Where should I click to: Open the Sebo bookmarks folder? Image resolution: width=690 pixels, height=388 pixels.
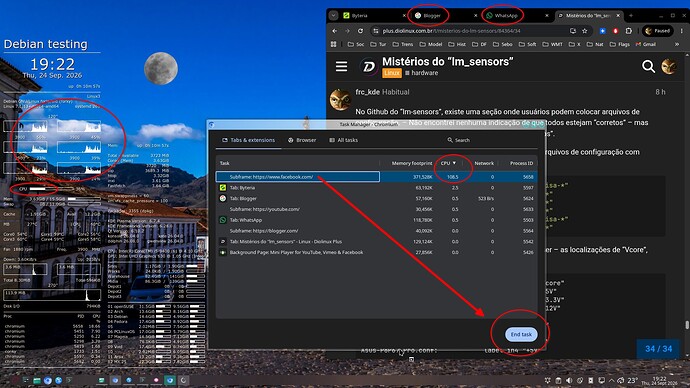click(x=502, y=44)
